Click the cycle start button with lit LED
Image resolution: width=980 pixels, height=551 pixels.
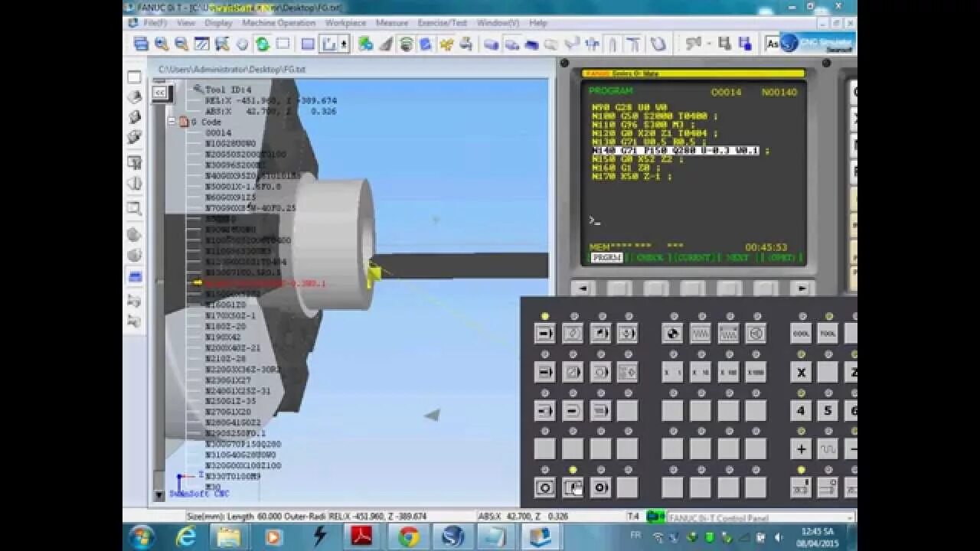coord(573,487)
